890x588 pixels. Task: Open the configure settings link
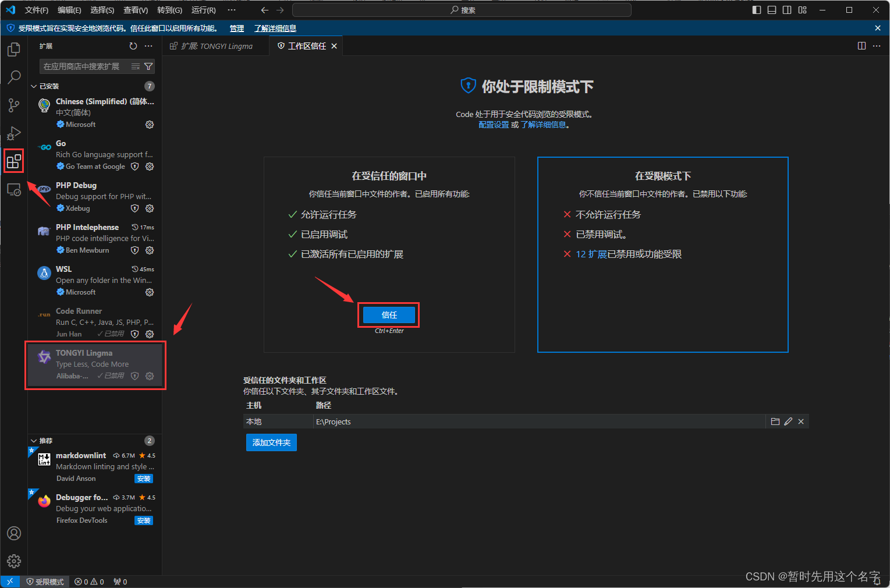pyautogui.click(x=494, y=125)
